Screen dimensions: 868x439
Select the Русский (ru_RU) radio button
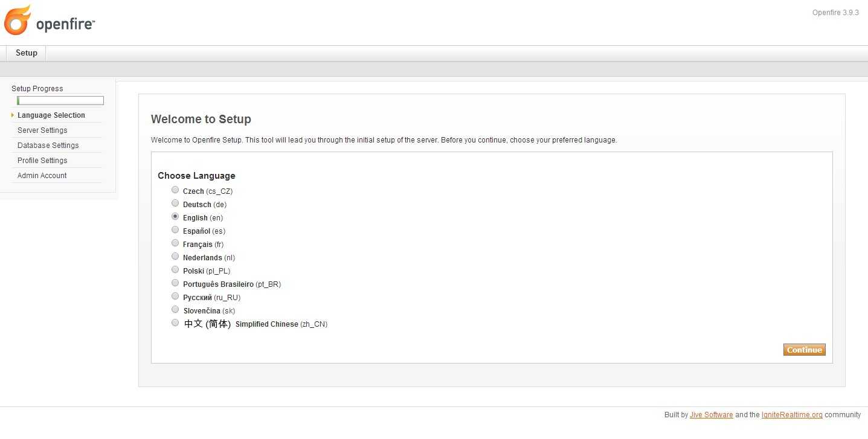(x=175, y=296)
